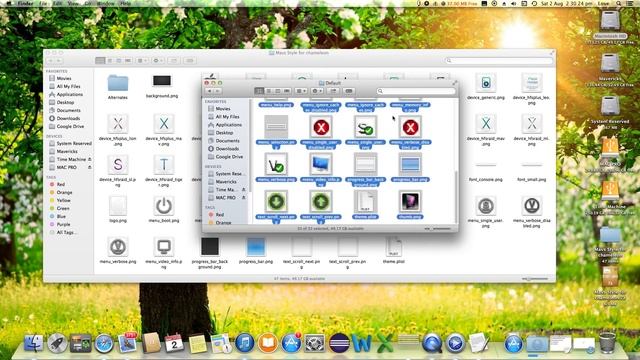Click Share button in Default window toolbar

[x=333, y=91]
